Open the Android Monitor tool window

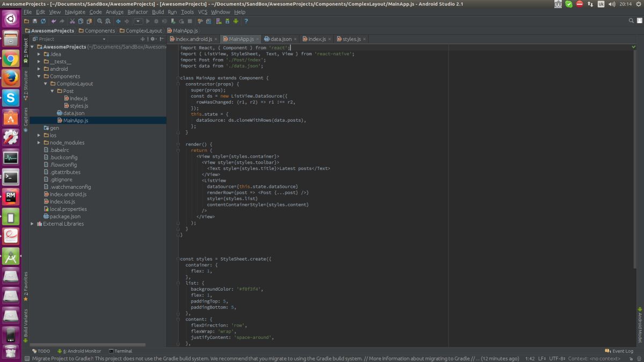tap(79, 351)
